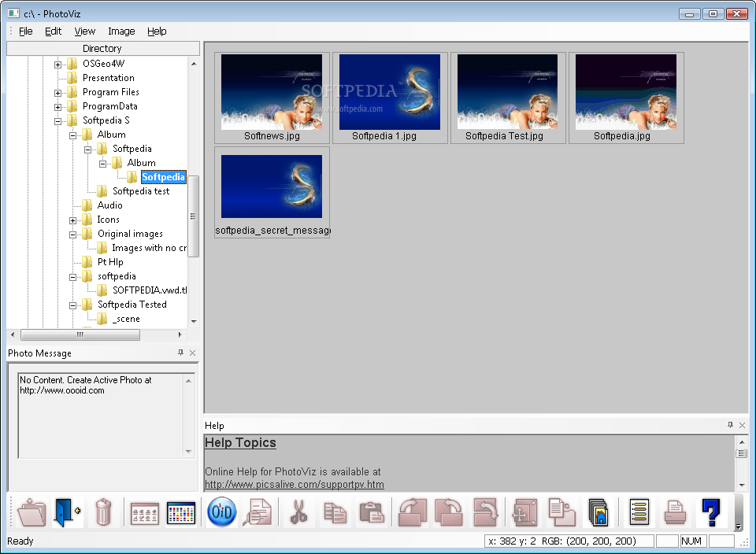Image resolution: width=756 pixels, height=554 pixels.
Task: Click the document-with-folder icon left of slideshow
Action: pos(561,512)
